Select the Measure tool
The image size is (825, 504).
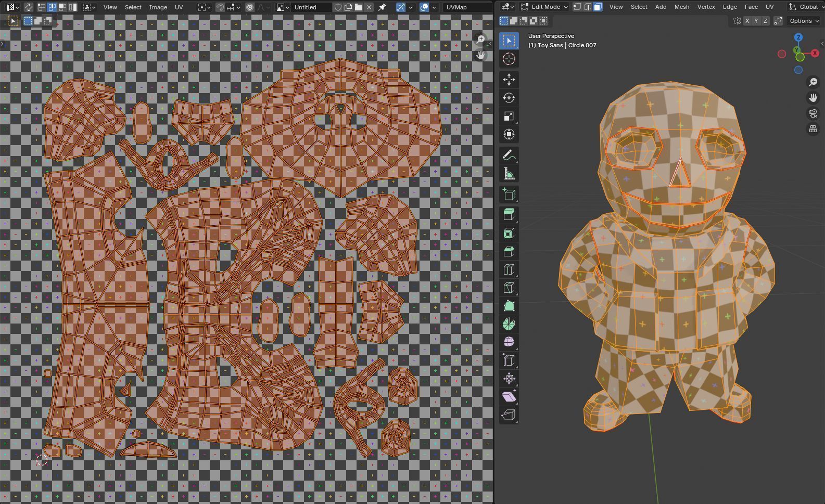click(509, 173)
